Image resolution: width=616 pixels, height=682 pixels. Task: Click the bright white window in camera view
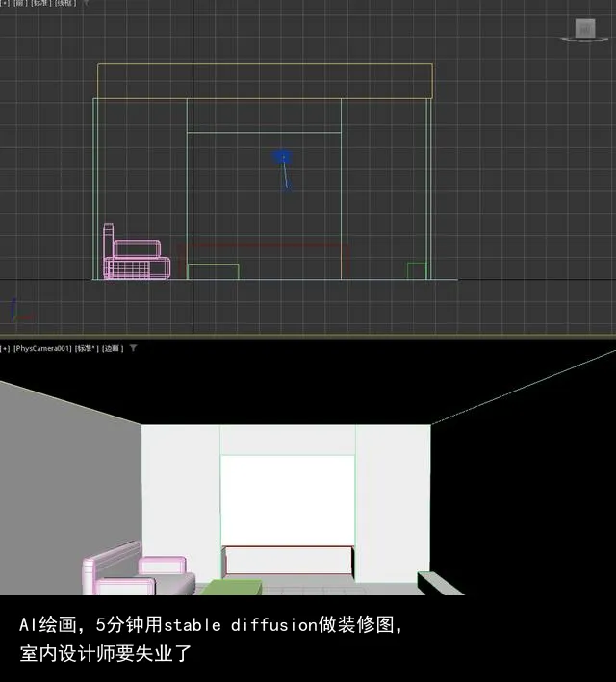pos(287,498)
